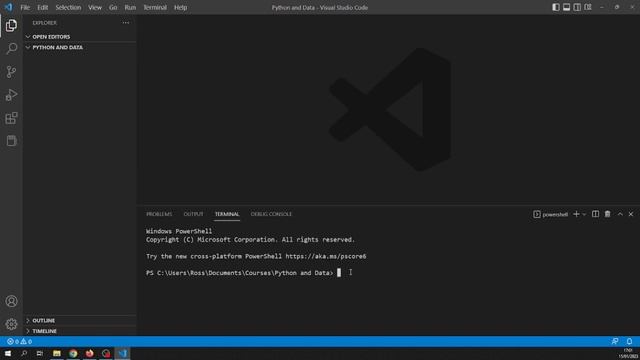Open Firefox from the taskbar

(x=89, y=353)
